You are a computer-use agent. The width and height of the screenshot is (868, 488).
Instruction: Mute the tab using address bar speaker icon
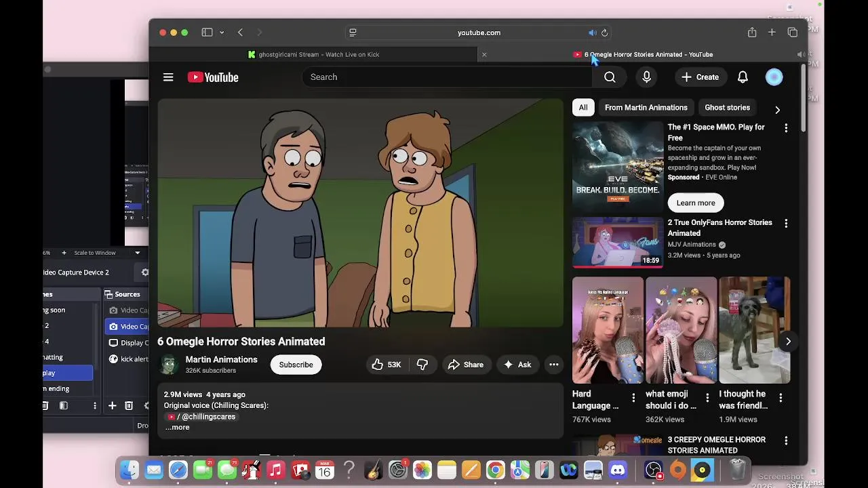click(592, 33)
